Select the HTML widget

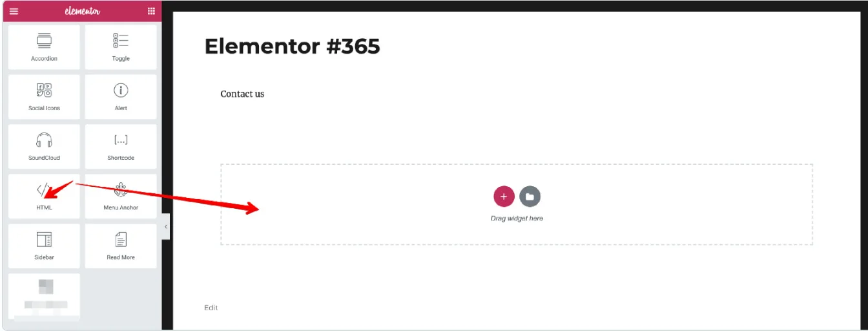(44, 197)
